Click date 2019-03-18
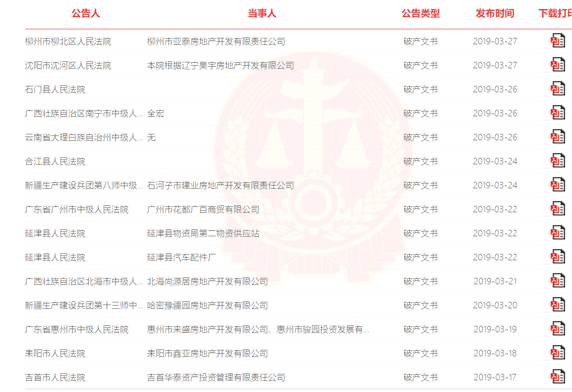The width and height of the screenshot is (572, 392). [495, 354]
